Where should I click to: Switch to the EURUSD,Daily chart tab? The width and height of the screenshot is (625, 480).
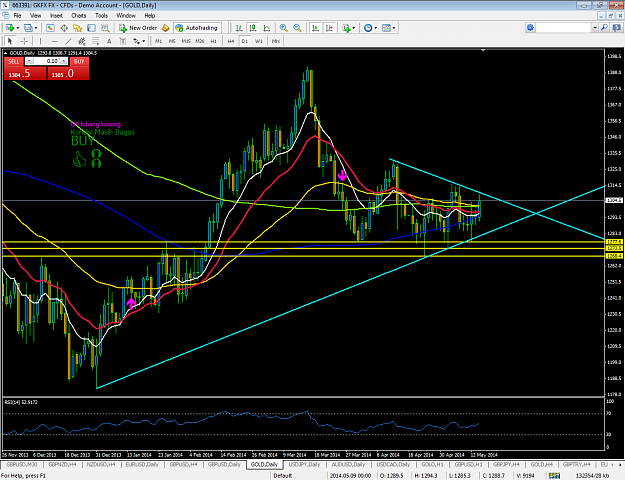142,464
